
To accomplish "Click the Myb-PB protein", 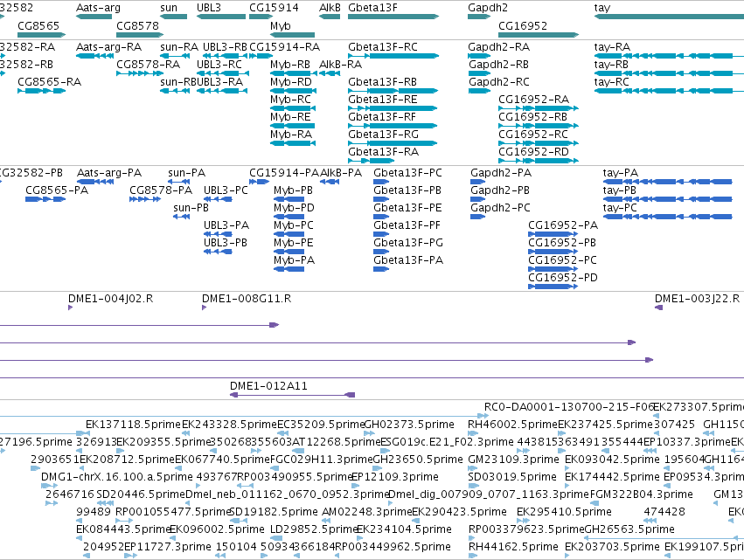I will pos(289,199).
